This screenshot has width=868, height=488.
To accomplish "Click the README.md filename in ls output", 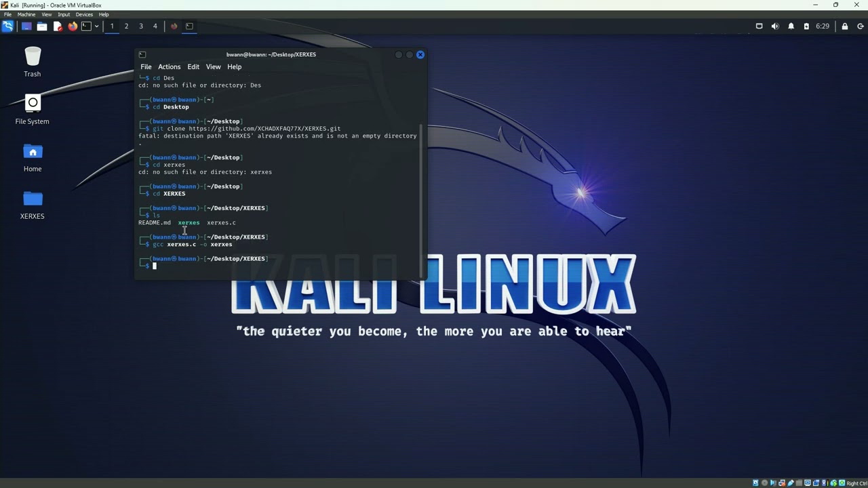I will coord(155,223).
